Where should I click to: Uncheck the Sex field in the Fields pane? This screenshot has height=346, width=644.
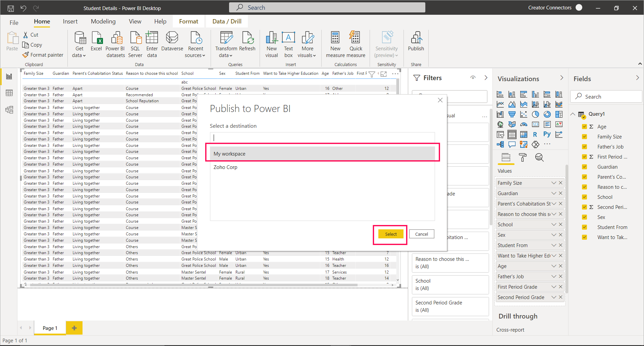[584, 217]
